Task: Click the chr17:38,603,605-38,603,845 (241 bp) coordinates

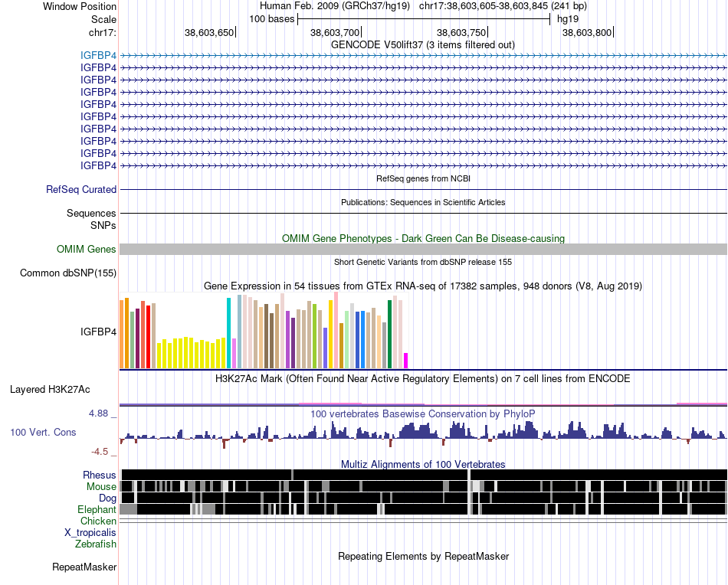Action: point(503,6)
